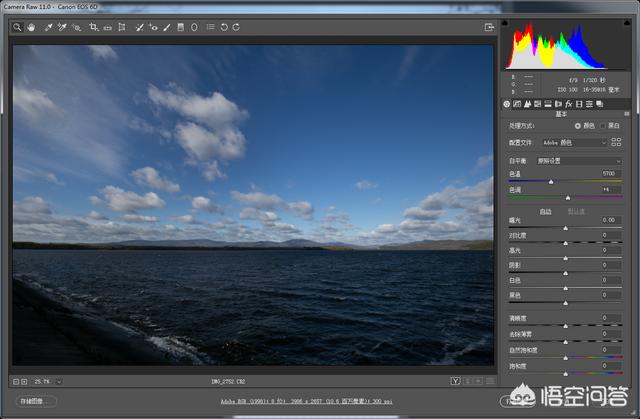Click the 色温 temperature slider handle
Image resolution: width=640 pixels, height=419 pixels.
[x=551, y=182]
